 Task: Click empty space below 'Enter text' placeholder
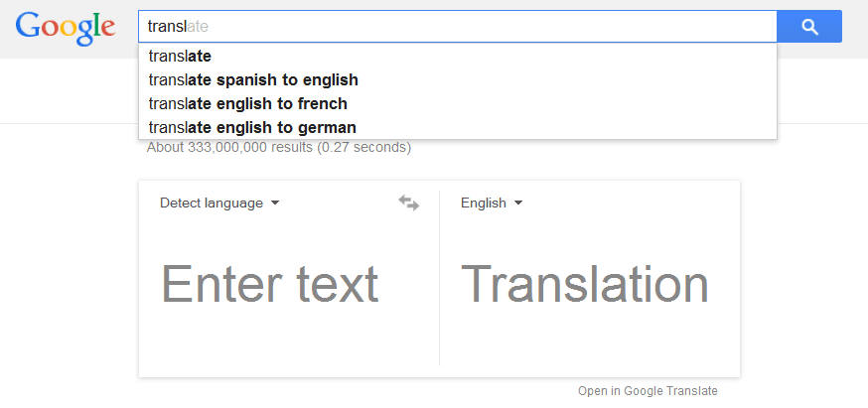click(270, 342)
